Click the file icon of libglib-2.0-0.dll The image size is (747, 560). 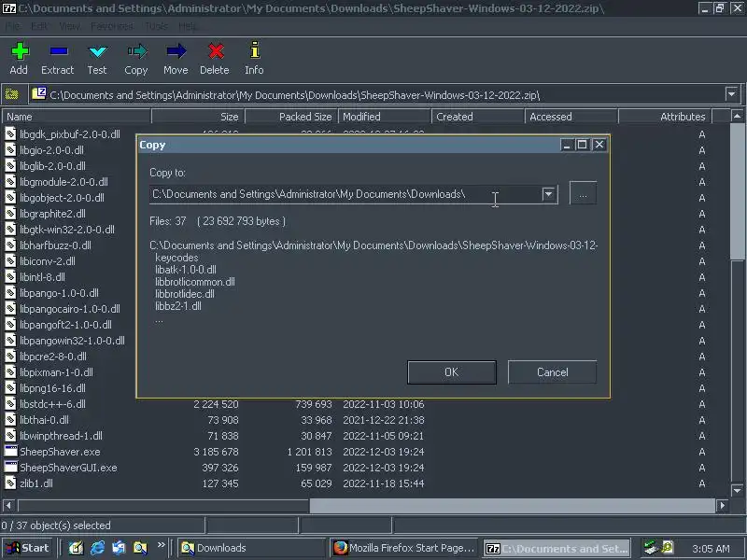[x=10, y=166]
